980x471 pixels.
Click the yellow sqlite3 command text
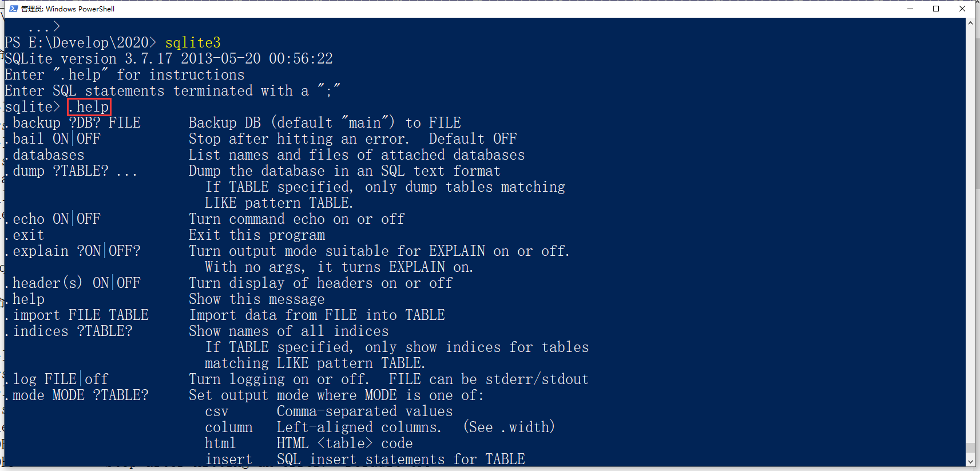pos(193,43)
